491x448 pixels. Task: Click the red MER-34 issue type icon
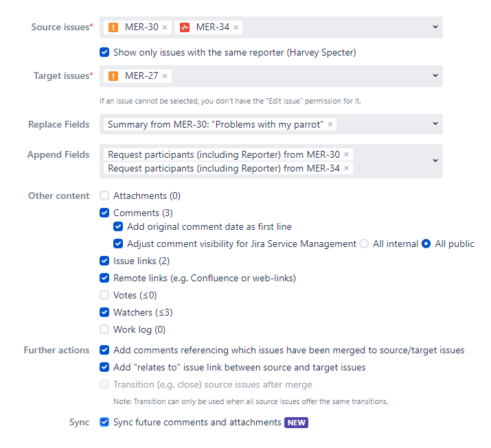click(x=184, y=27)
